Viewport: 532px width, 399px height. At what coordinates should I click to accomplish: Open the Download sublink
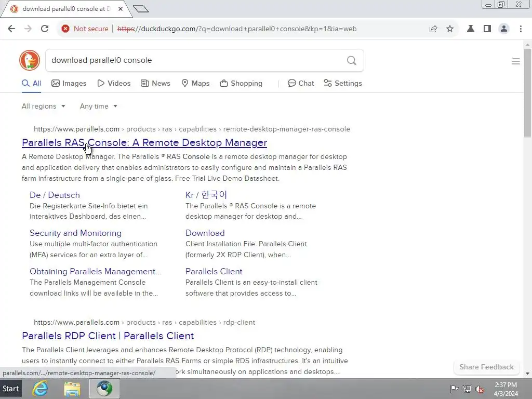pyautogui.click(x=205, y=233)
